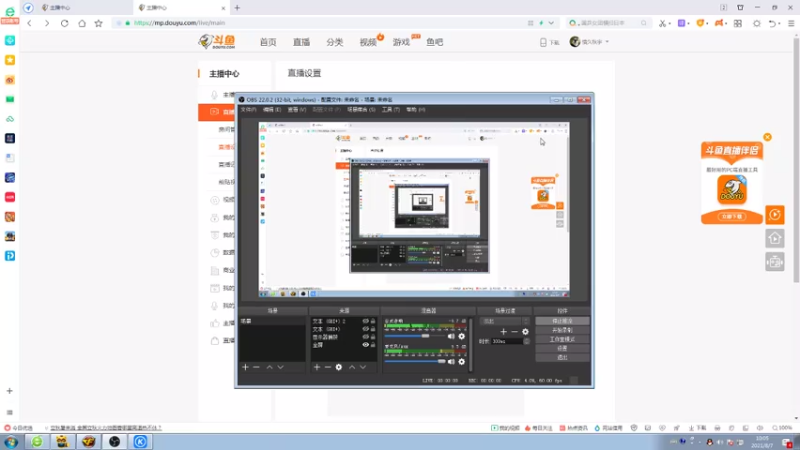This screenshot has height=450, width=800.
Task: Open desktop audio settings gear in mixer
Action: pos(462,336)
